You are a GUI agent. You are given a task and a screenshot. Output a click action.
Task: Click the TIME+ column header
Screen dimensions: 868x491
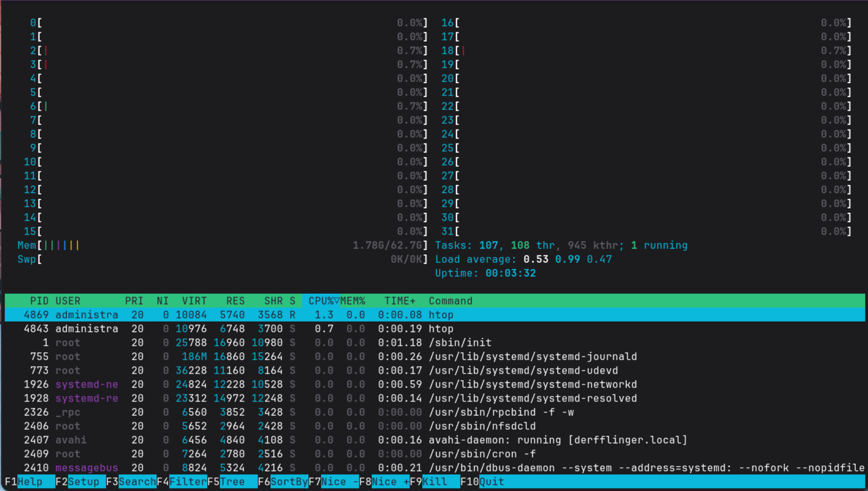pos(399,301)
